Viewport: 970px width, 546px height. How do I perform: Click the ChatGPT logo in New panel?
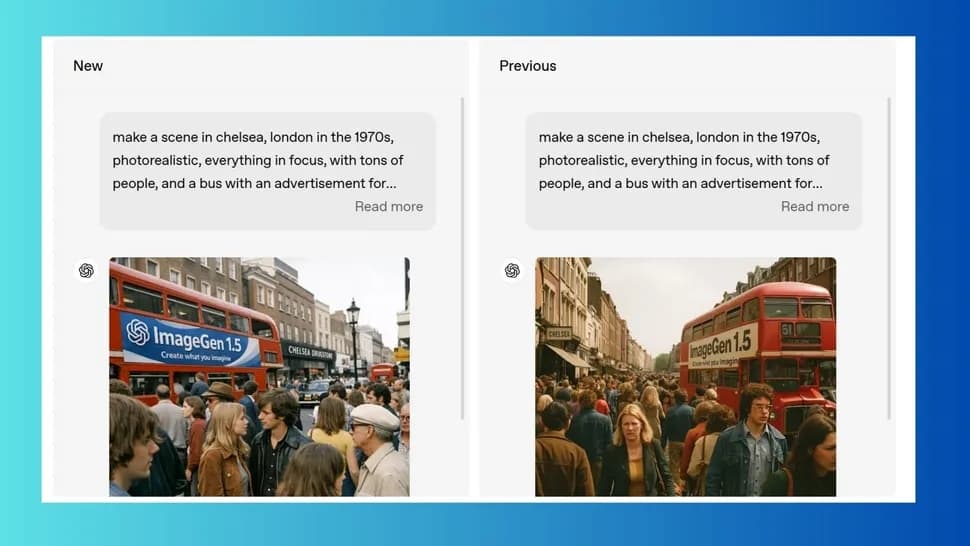pyautogui.click(x=86, y=270)
